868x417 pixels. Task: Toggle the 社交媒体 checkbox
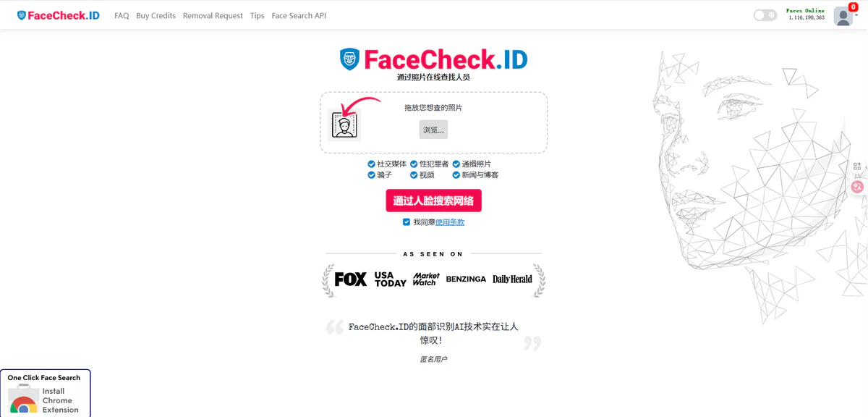(x=371, y=164)
